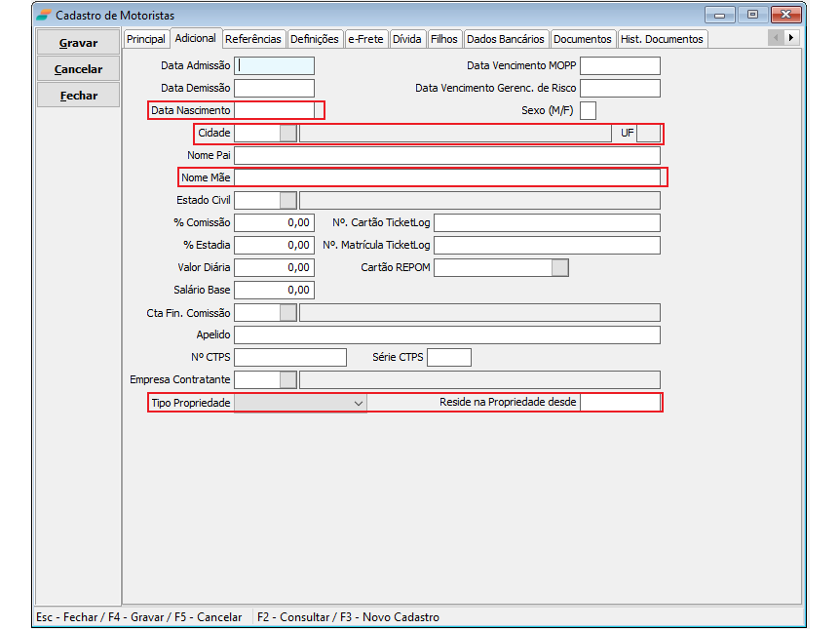Viewport: 840px width, 629px height.
Task: Click the Cancelar button
Action: coord(79,69)
